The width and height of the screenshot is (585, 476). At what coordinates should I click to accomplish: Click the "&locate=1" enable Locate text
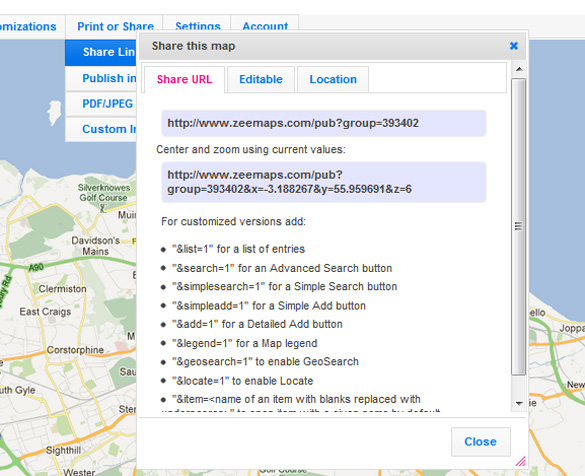point(243,381)
